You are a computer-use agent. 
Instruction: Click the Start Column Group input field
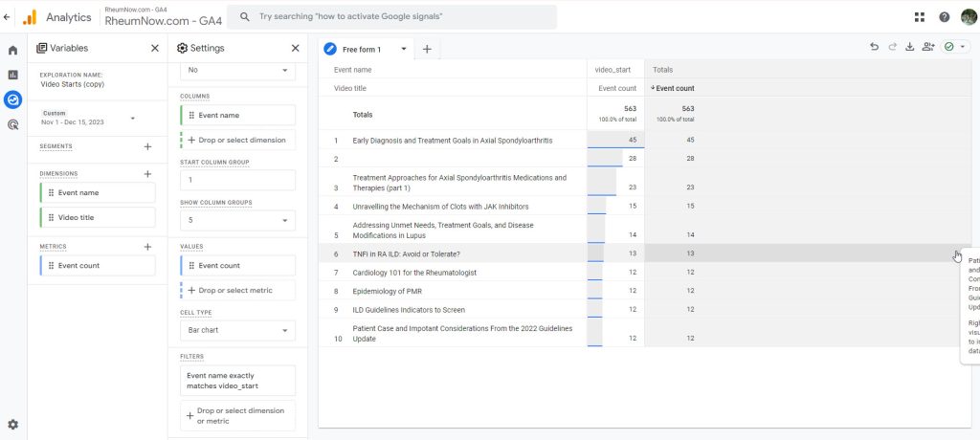237,180
